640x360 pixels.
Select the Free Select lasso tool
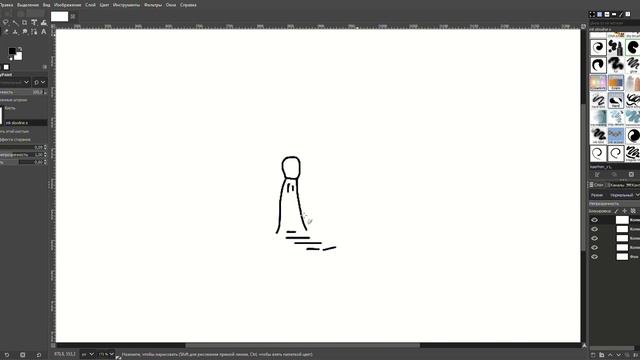(x=6, y=22)
